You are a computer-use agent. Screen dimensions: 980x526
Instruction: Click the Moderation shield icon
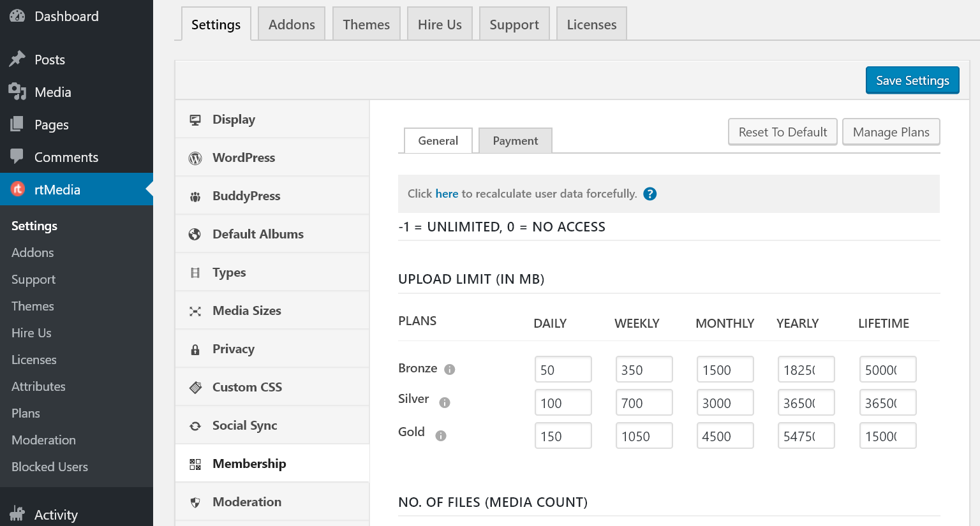194,501
